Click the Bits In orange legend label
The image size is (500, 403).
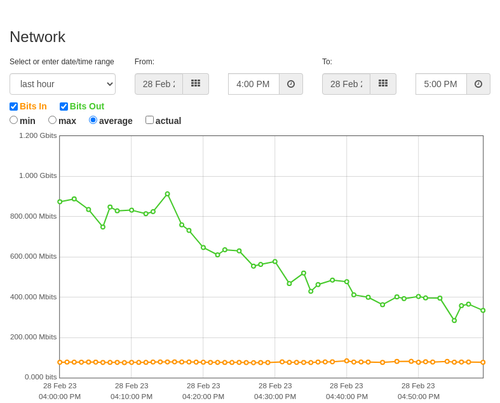[33, 106]
